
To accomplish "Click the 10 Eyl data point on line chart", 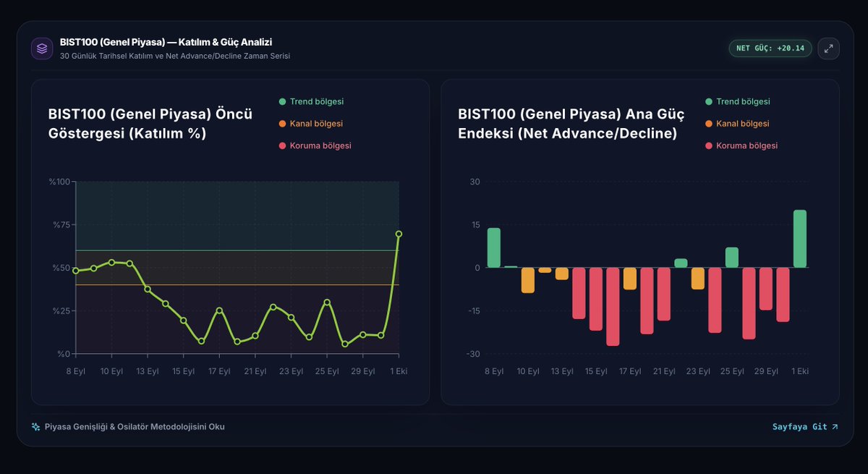I will pos(111,262).
